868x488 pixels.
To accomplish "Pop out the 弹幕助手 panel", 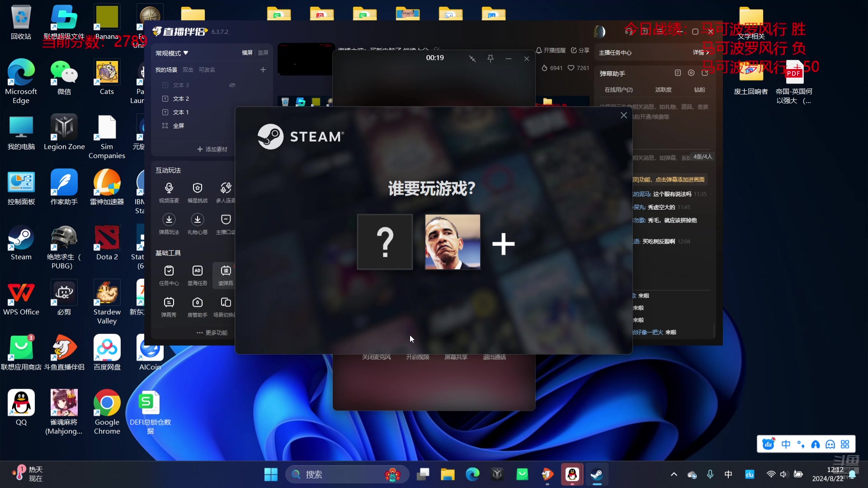I will 705,73.
